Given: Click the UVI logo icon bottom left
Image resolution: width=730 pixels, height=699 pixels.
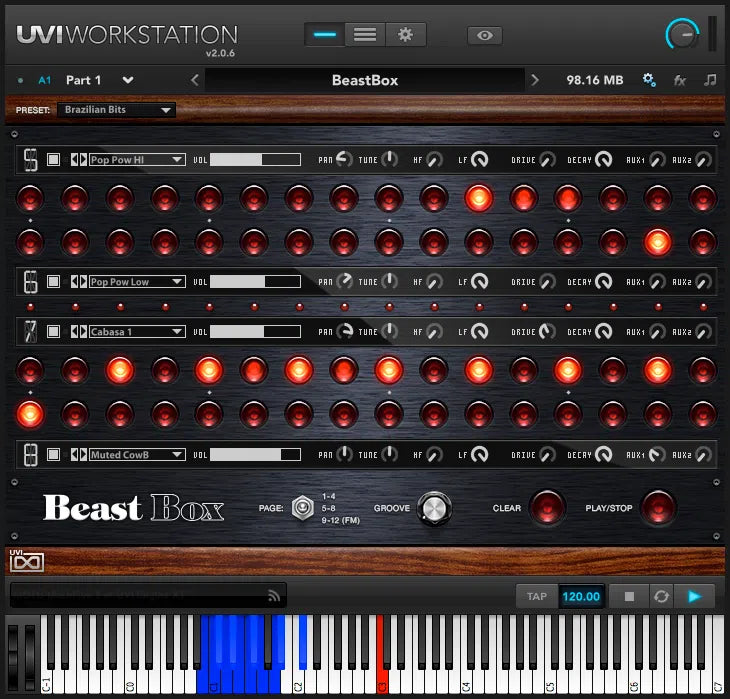Looking at the screenshot, I should pyautogui.click(x=27, y=561).
